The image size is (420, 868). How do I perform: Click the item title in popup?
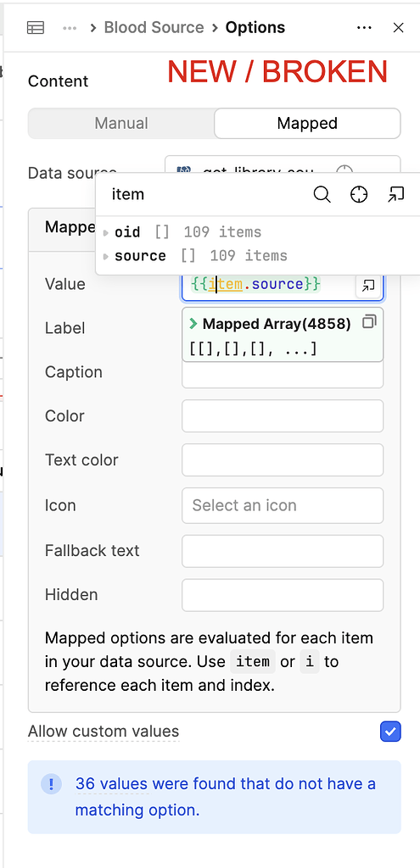click(128, 194)
